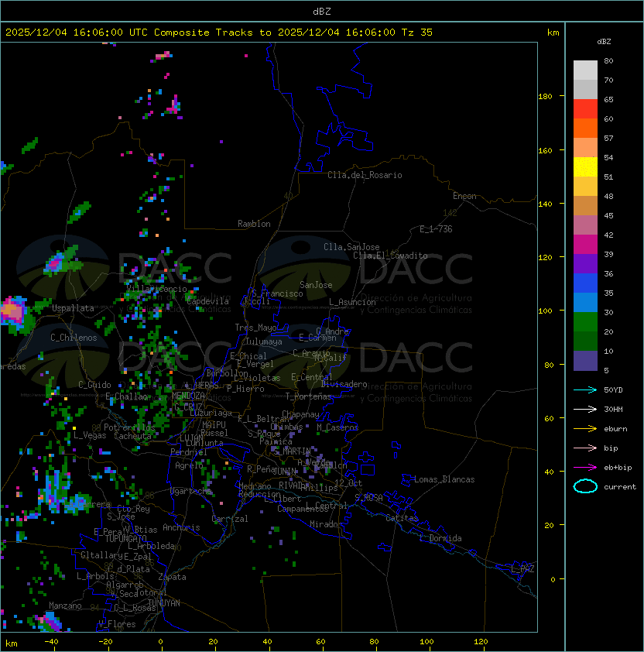
Task: Pick the bright yellow swatch below 54 dBZ
Action: coord(585,167)
